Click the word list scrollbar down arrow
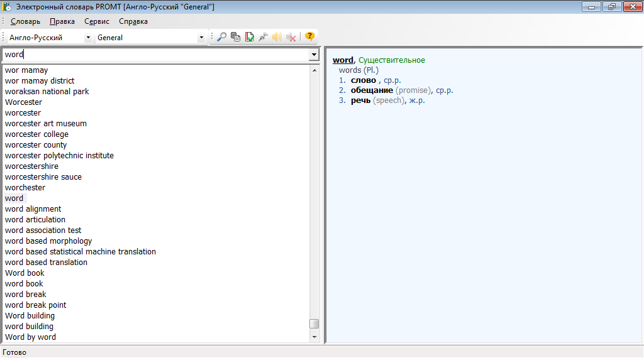644x358 pixels. point(314,337)
